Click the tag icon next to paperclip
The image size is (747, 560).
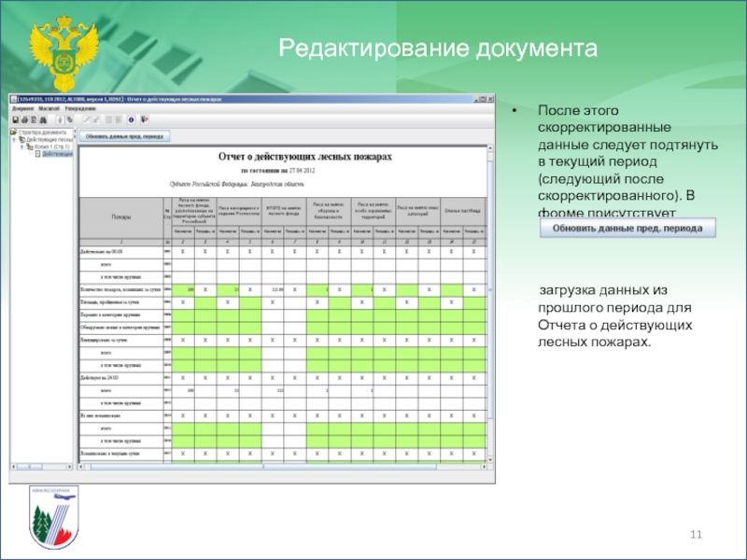click(70, 119)
